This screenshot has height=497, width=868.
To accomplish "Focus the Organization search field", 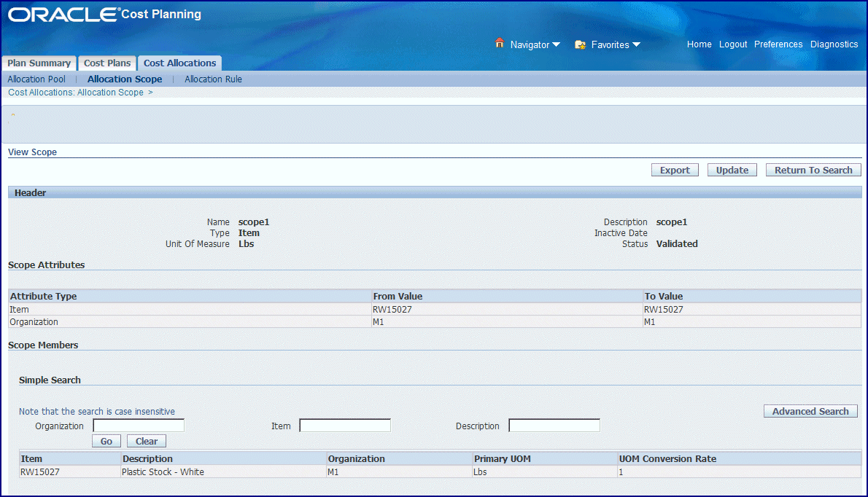I will point(139,426).
